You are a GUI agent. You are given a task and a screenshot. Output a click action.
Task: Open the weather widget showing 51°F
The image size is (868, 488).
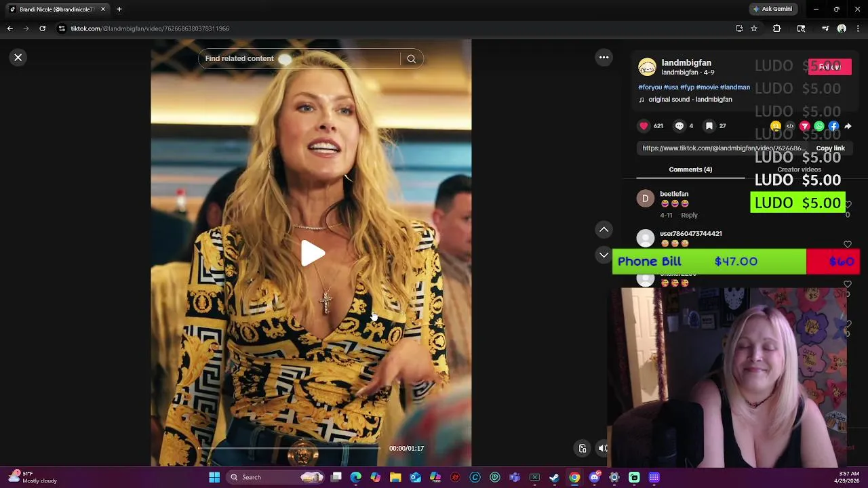coord(33,477)
